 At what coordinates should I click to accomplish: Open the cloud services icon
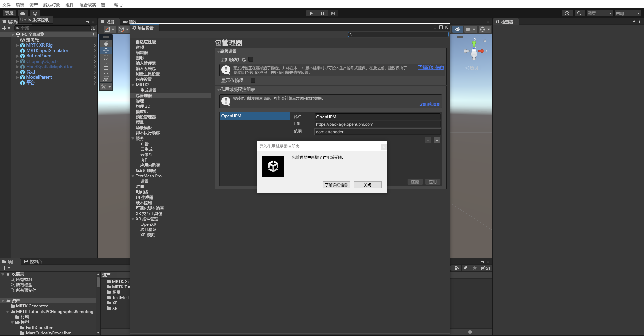coord(23,13)
